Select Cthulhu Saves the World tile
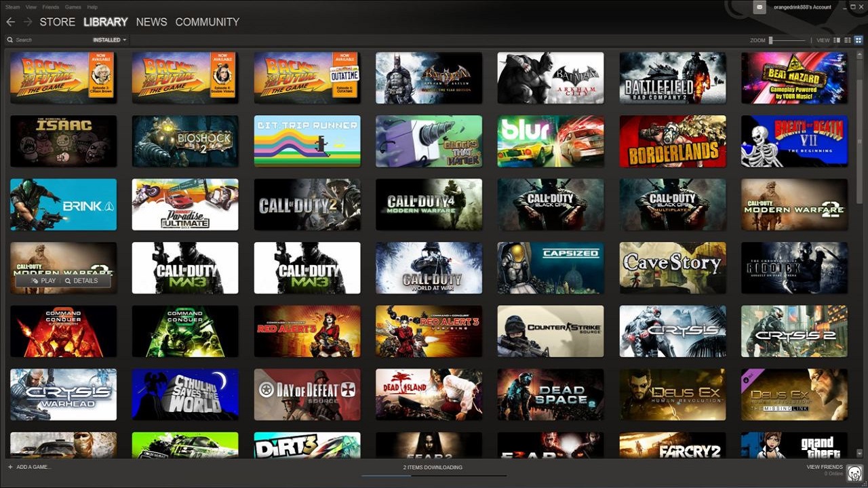 pyautogui.click(x=185, y=394)
